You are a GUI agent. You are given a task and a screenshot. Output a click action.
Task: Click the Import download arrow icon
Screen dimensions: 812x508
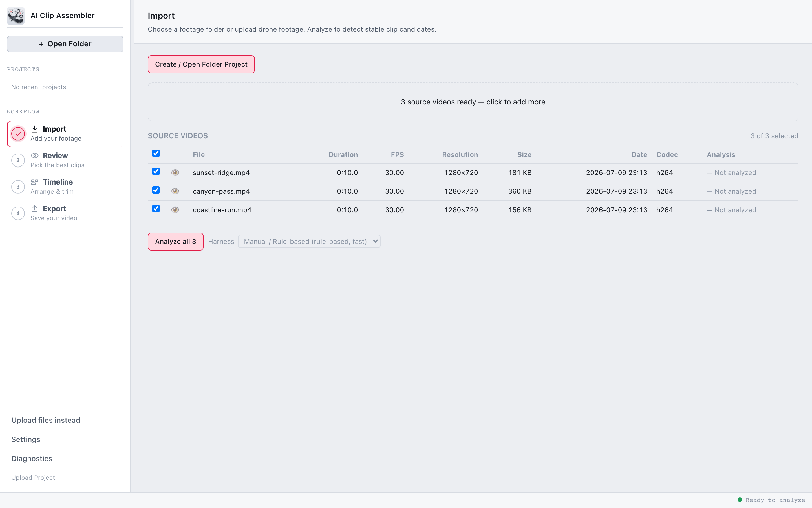[35, 129]
